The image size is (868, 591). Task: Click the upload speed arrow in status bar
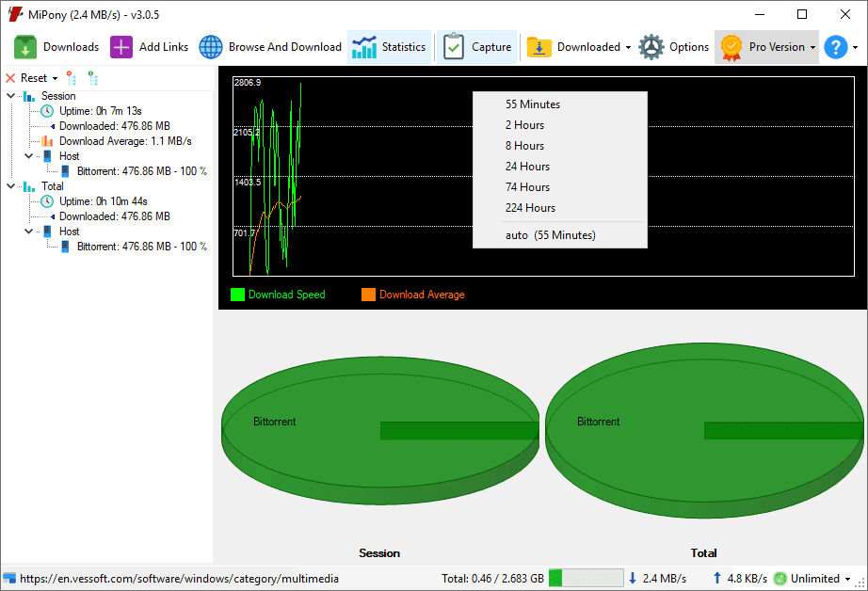716,578
